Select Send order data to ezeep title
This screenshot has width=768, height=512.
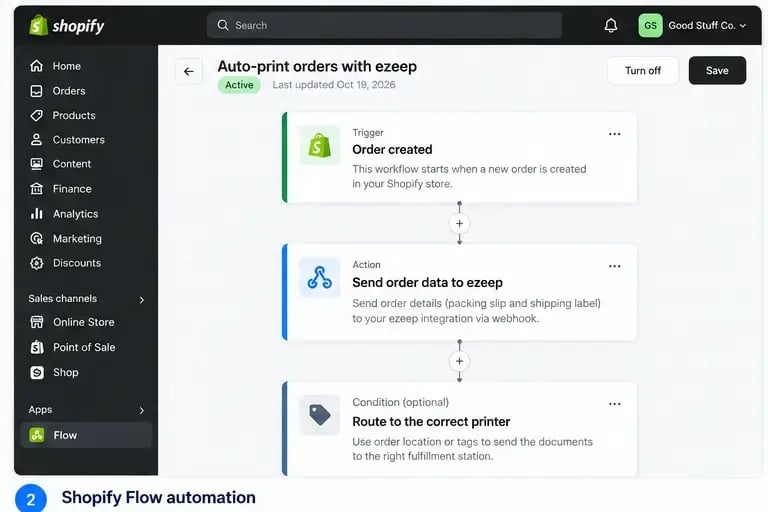(x=428, y=283)
